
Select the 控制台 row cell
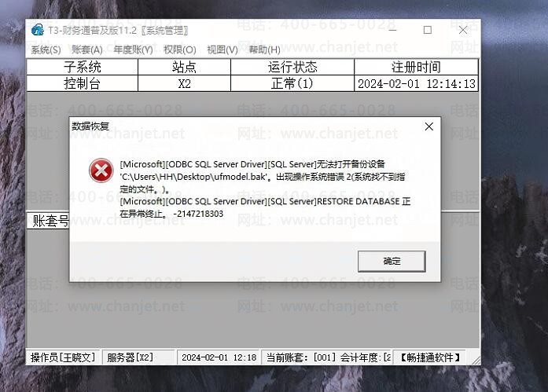[83, 83]
